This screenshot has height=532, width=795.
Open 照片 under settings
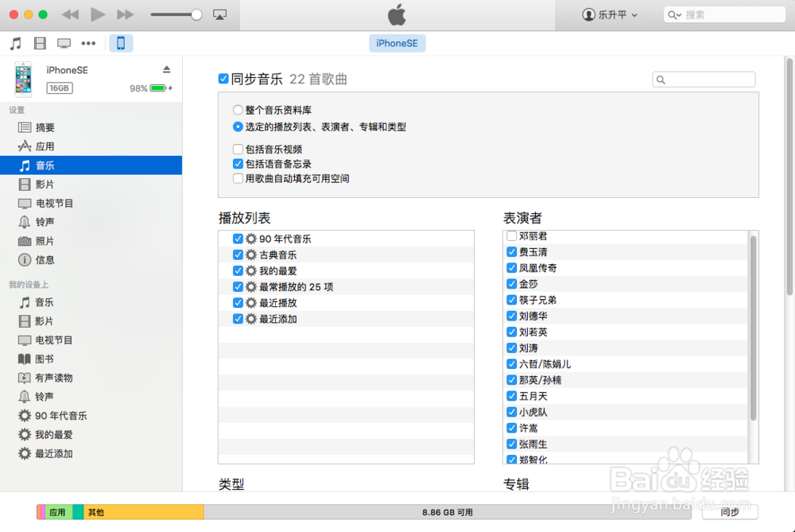tap(91, 242)
